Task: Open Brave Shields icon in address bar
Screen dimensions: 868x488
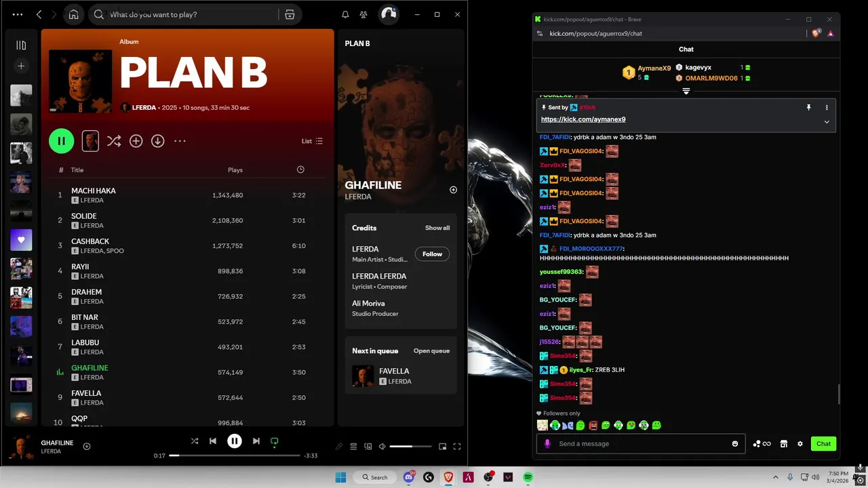Action: click(816, 33)
